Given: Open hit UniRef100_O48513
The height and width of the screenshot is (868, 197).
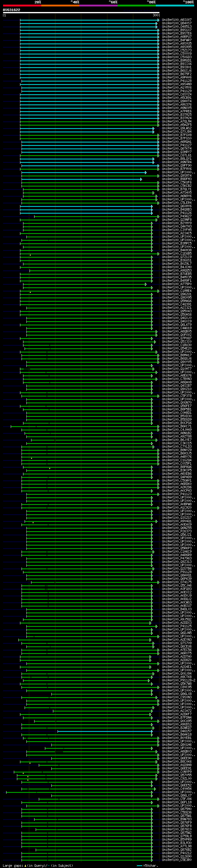Looking at the screenshot, I should pos(176,26).
